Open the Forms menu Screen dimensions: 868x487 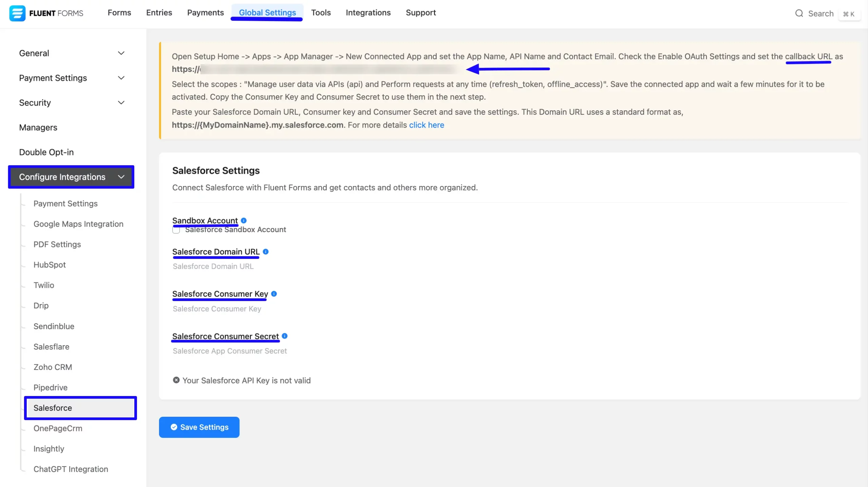click(119, 13)
